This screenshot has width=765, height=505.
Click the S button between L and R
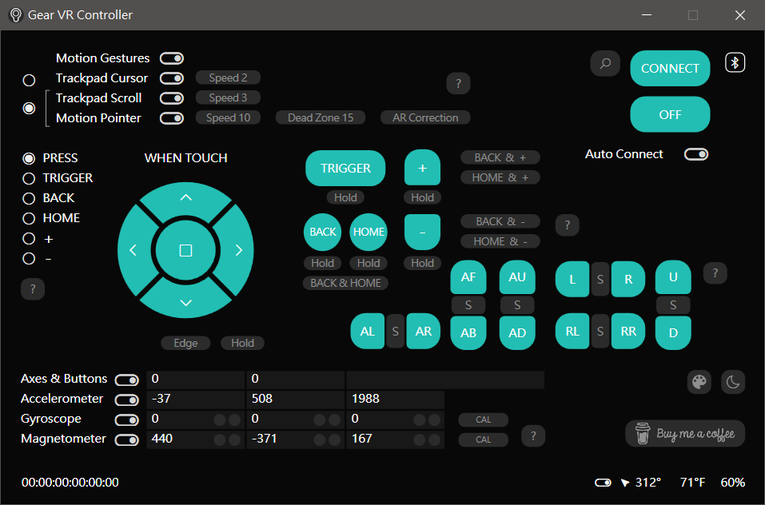[x=600, y=280]
